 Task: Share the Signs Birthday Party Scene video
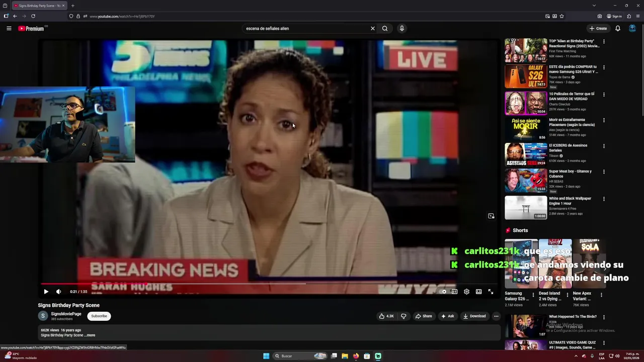click(424, 316)
